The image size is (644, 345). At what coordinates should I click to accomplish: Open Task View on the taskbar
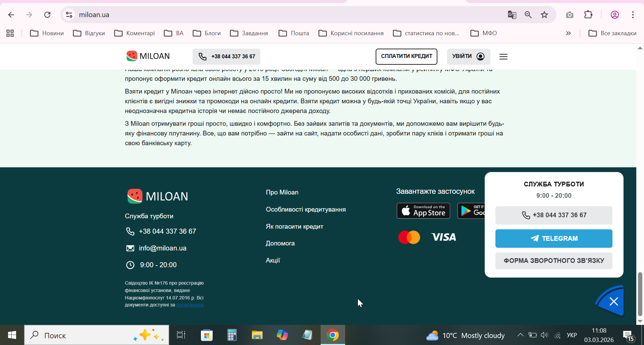click(x=181, y=335)
